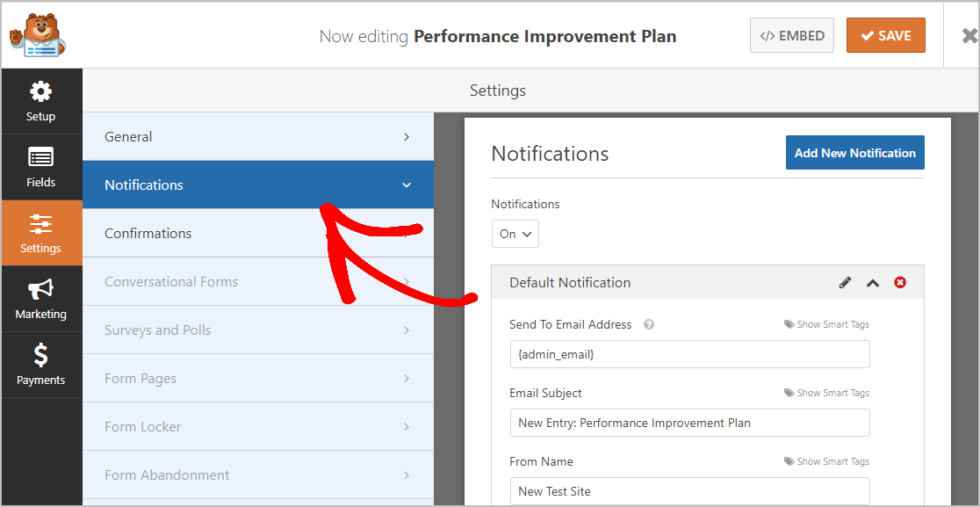Click the Email Subject input field
Screen dimensions: 980x507
point(690,423)
